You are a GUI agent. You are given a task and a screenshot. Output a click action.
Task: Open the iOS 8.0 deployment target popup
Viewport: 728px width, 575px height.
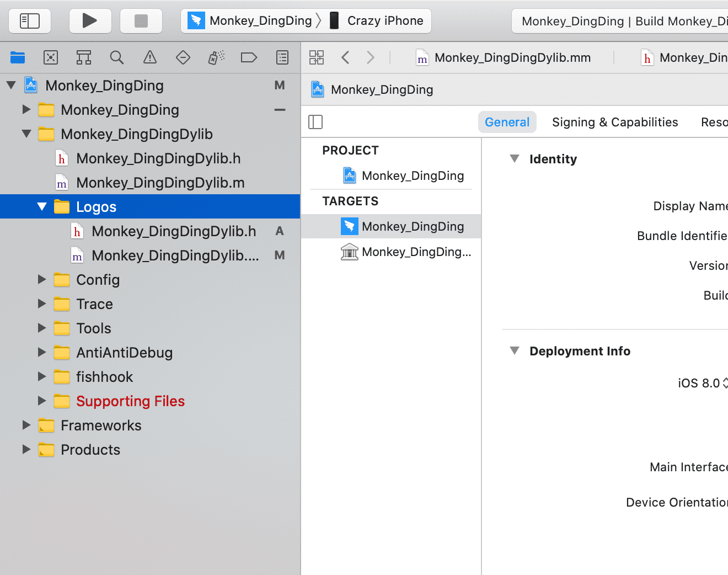click(x=703, y=383)
